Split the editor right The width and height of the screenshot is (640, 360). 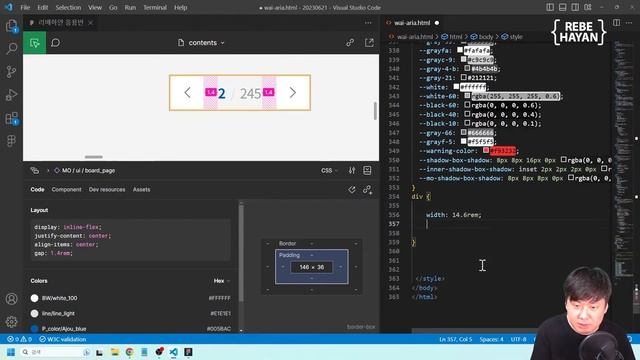[x=616, y=22]
